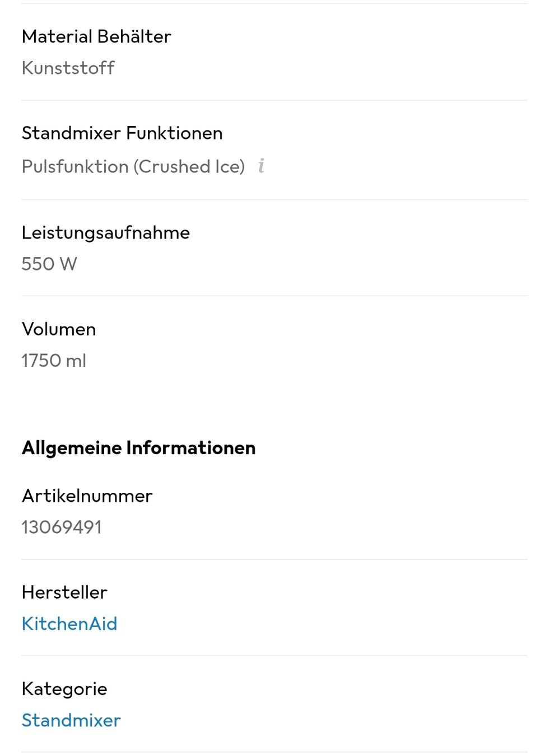Select the Artikelnummer value 13069491

(x=62, y=527)
